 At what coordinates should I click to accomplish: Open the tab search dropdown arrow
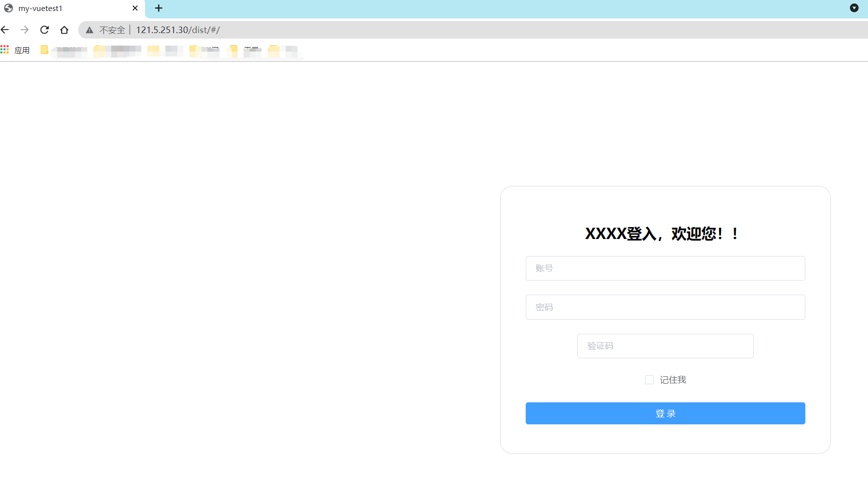click(854, 8)
